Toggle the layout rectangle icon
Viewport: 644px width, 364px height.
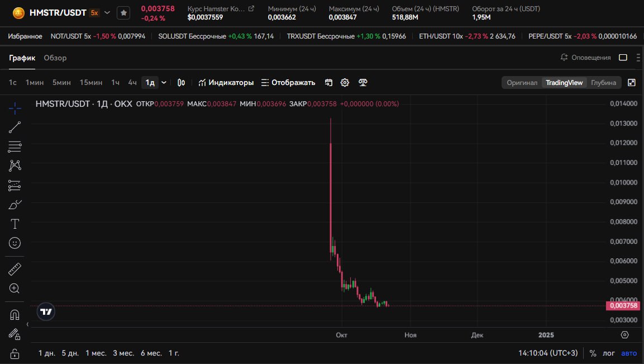[623, 58]
